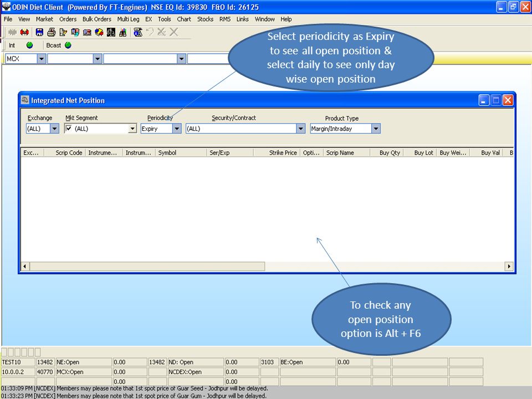The width and height of the screenshot is (532, 399).
Task: Sort by the Buy Qty column header
Action: (386, 153)
